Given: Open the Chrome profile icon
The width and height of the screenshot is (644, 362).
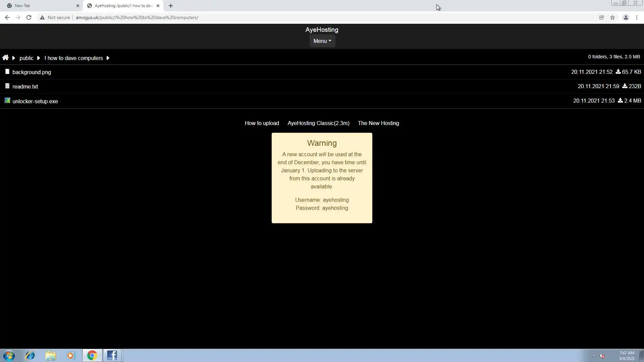Looking at the screenshot, I should [626, 17].
